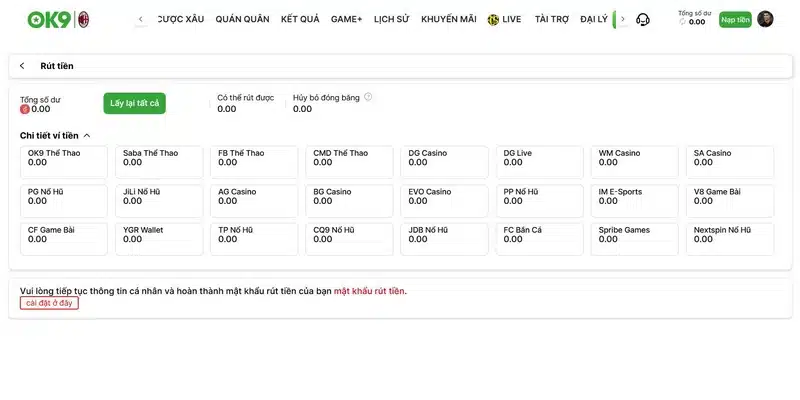
Task: Open the user profile avatar
Action: (x=765, y=19)
